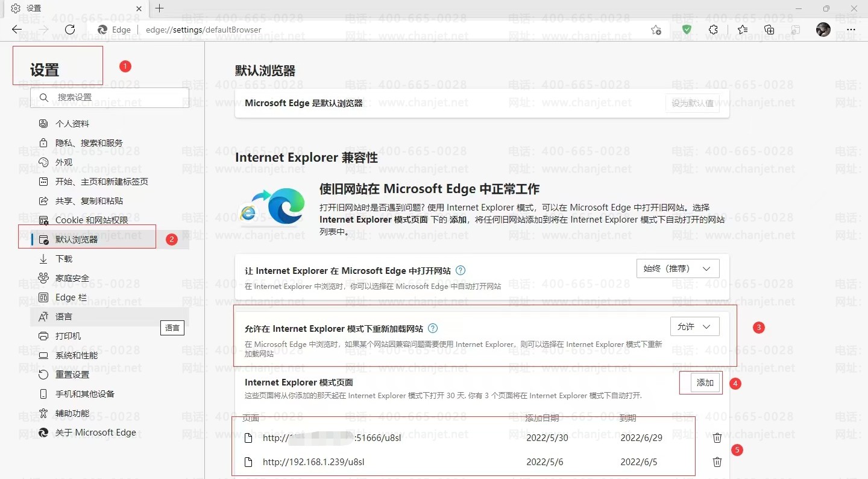Show help for 让 Internet Explorer 在 Microsoft Edge 中打开网站
This screenshot has height=479, width=868.
[x=461, y=270]
